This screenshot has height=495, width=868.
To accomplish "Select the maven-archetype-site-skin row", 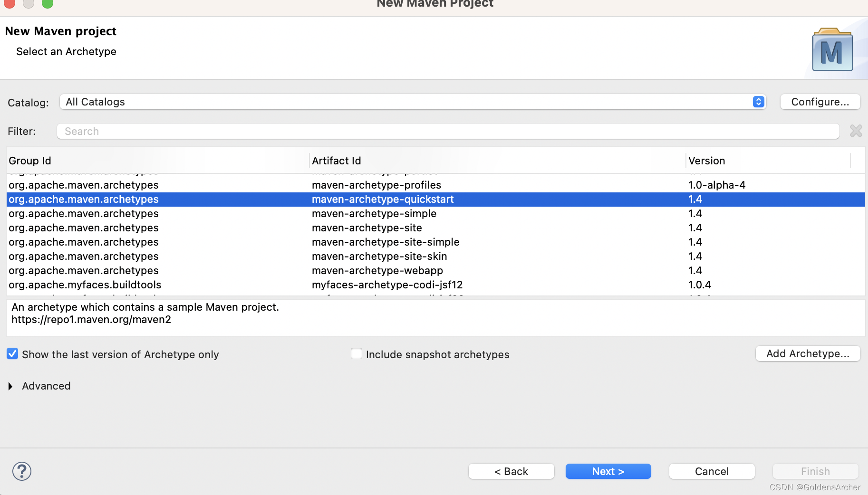I will coord(435,256).
